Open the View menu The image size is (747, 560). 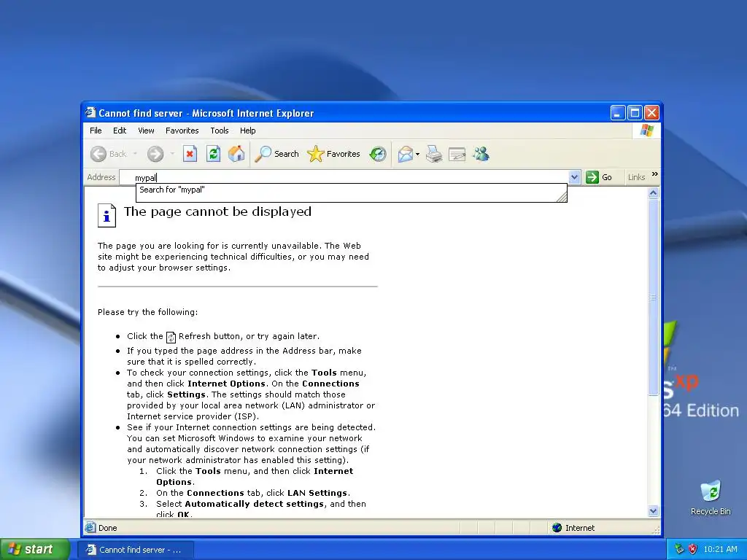tap(146, 131)
